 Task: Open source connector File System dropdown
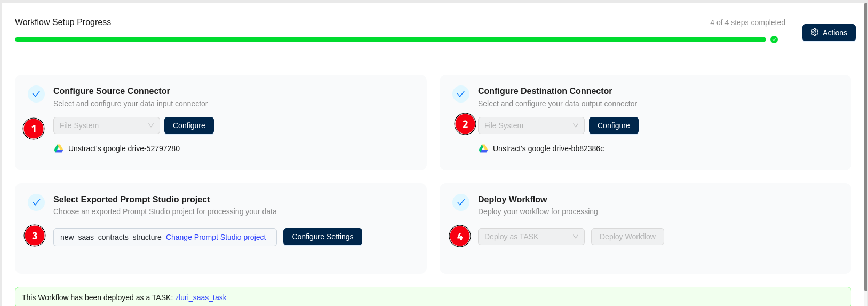coord(107,125)
